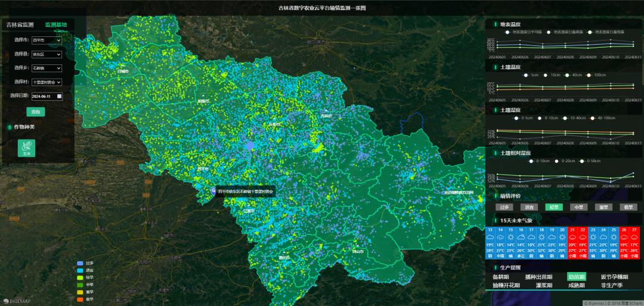Click the 四平市铁东区石岭镇十里堡村委会 map label

(x=245, y=191)
